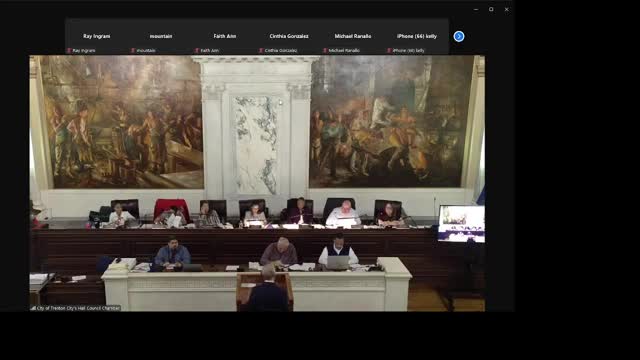Maximize the meeting window
The width and height of the screenshot is (640, 360).
coord(491,9)
